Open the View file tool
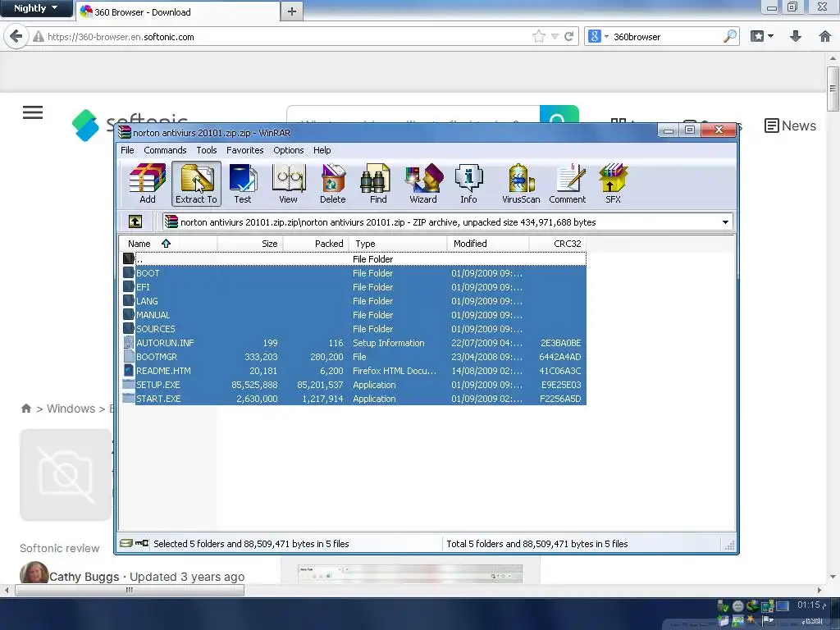This screenshot has width=840, height=630. point(288,184)
